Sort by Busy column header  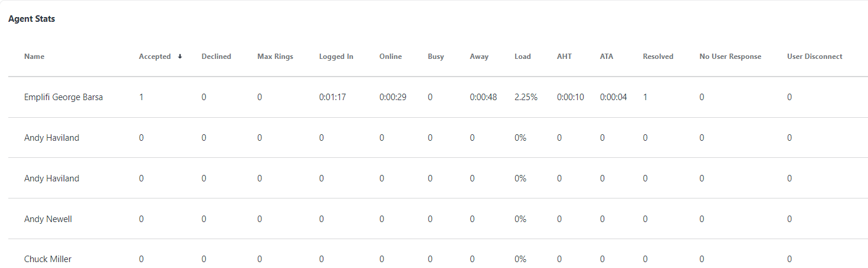click(x=435, y=57)
